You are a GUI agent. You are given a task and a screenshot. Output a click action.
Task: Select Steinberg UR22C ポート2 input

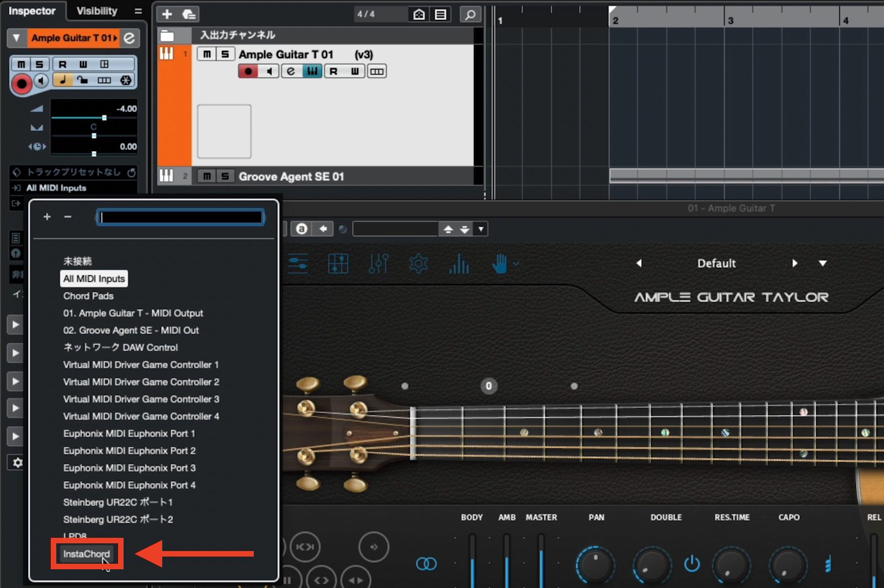[118, 520]
